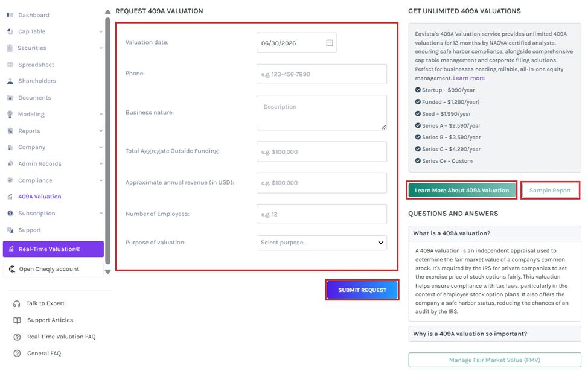Viewport: 588px width, 371px height.
Task: Click the Shareholders person icon
Action: click(x=10, y=81)
